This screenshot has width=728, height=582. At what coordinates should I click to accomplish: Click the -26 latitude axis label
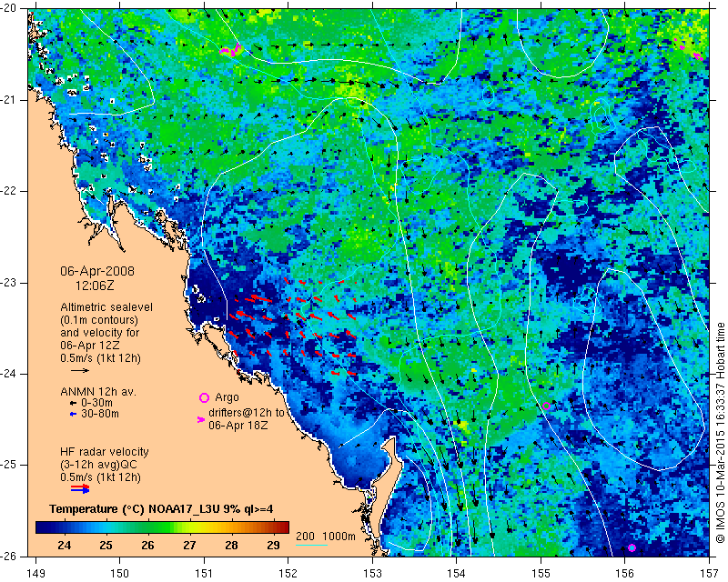click(x=8, y=557)
